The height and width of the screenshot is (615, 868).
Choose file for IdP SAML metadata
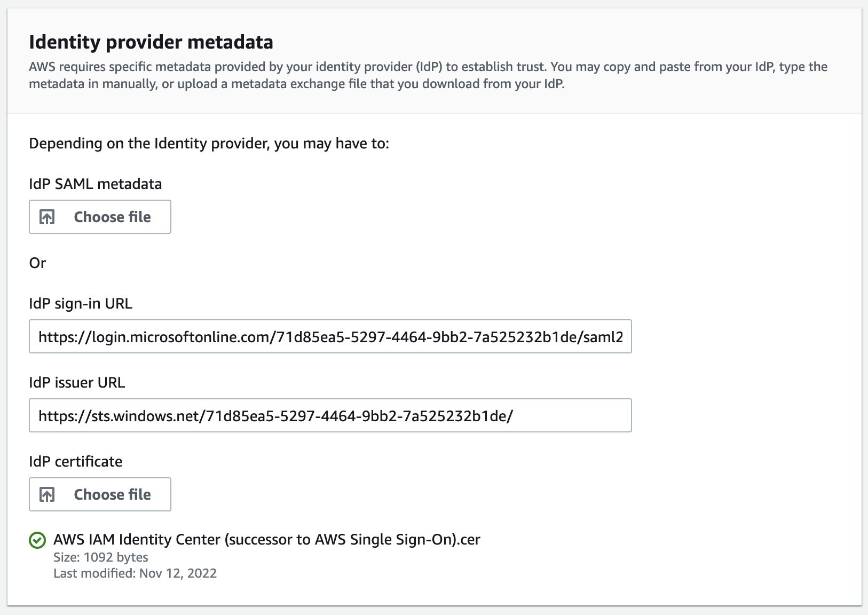(100, 217)
